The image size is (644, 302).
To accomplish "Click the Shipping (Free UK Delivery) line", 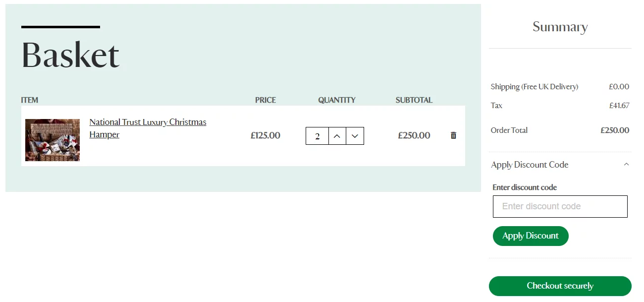I will click(x=560, y=87).
